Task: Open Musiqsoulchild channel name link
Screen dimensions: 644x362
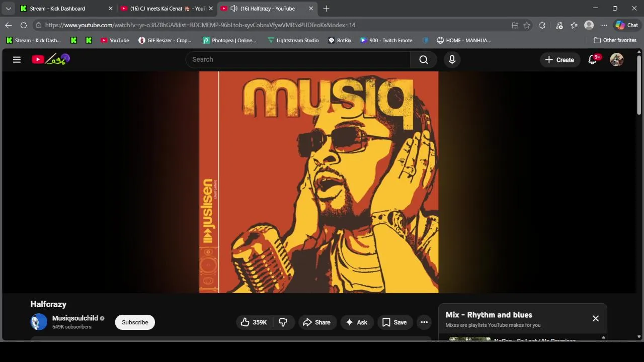Action: tap(75, 318)
